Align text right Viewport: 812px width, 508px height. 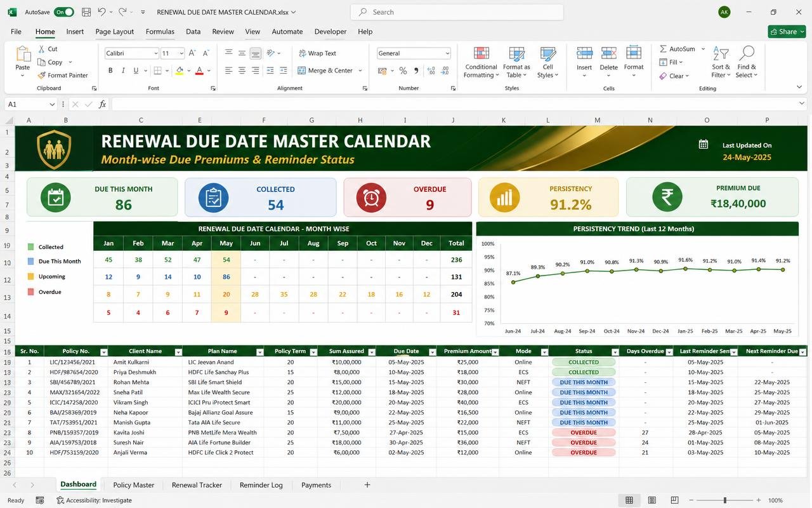[x=255, y=70]
